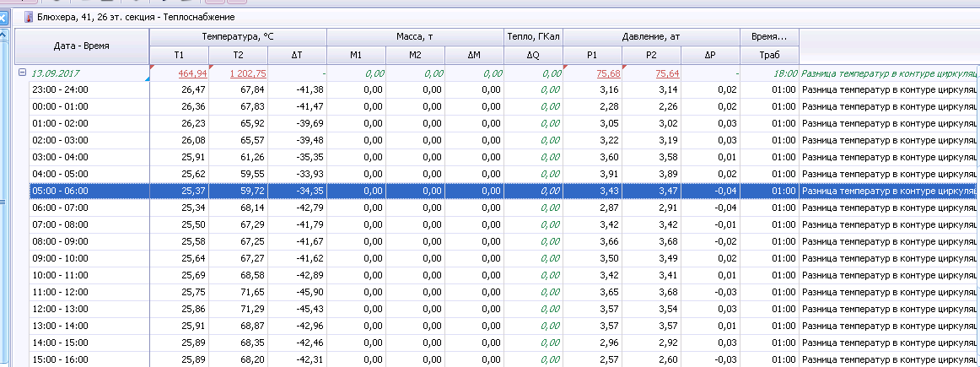The height and width of the screenshot is (367, 980).
Task: Click the red total 75,68 in P1
Action: pos(608,73)
